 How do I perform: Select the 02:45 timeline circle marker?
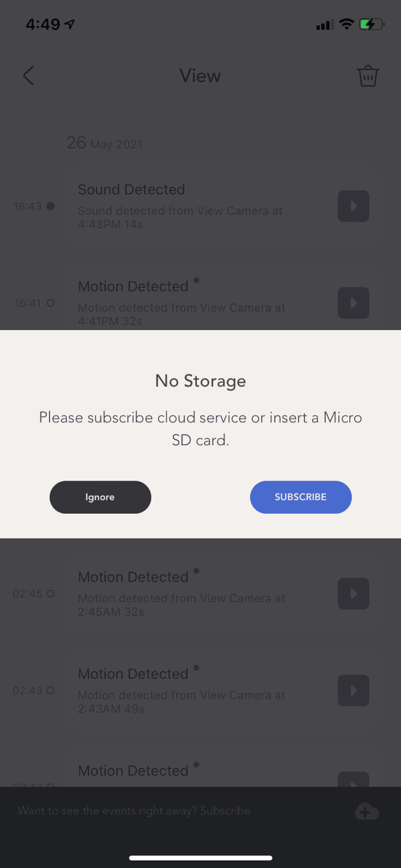tap(50, 593)
